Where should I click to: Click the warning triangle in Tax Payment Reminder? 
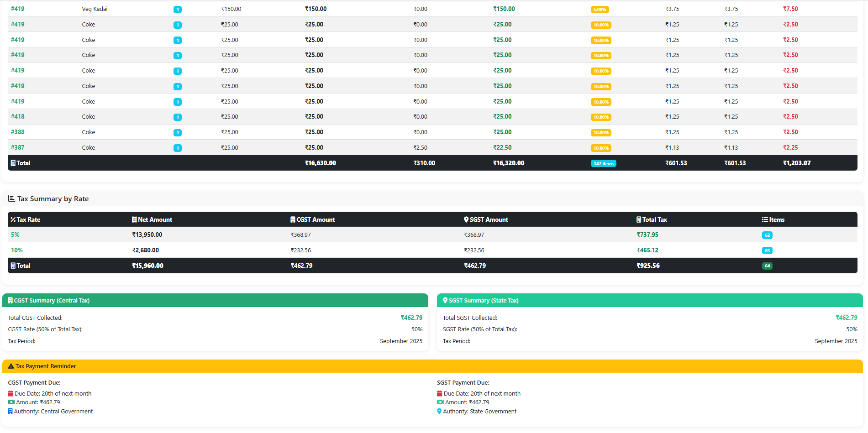coord(10,365)
